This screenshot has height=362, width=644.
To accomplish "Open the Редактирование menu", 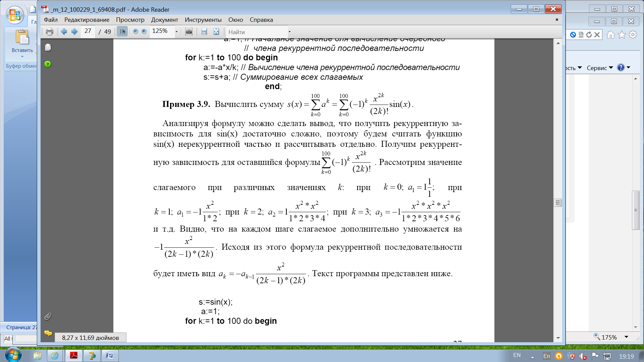I will click(x=87, y=20).
